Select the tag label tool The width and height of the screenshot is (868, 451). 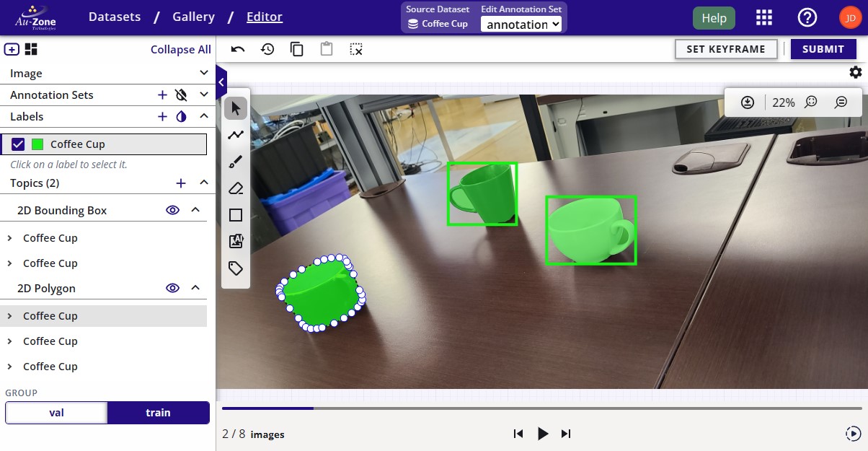pyautogui.click(x=236, y=268)
